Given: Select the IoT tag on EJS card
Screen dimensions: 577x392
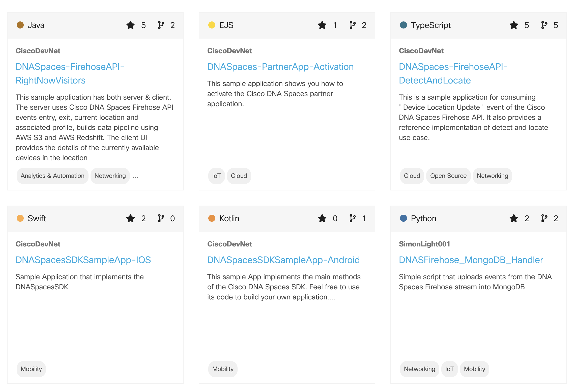Looking at the screenshot, I should coord(216,176).
